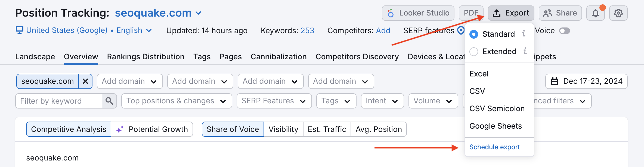Open settings via the gear icon
Screen dimensions: 644x167
coord(618,13)
